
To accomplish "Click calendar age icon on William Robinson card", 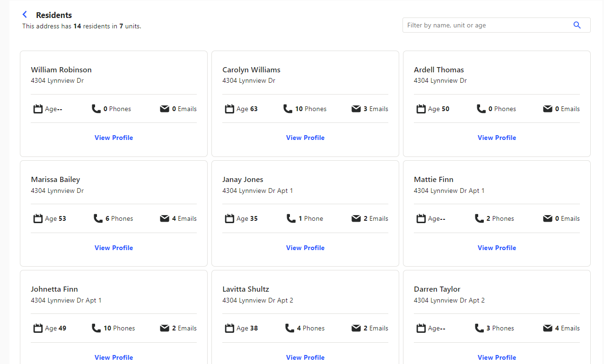I will (x=38, y=109).
